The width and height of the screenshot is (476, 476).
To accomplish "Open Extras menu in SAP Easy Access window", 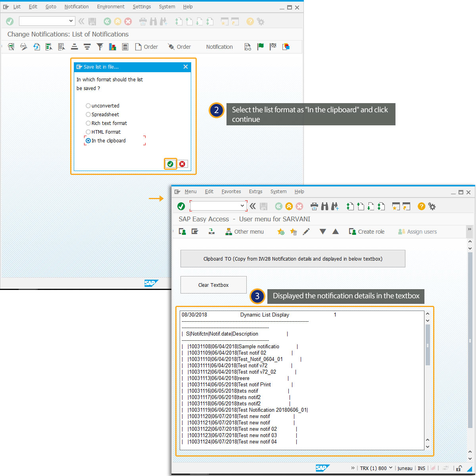I will pos(255,192).
